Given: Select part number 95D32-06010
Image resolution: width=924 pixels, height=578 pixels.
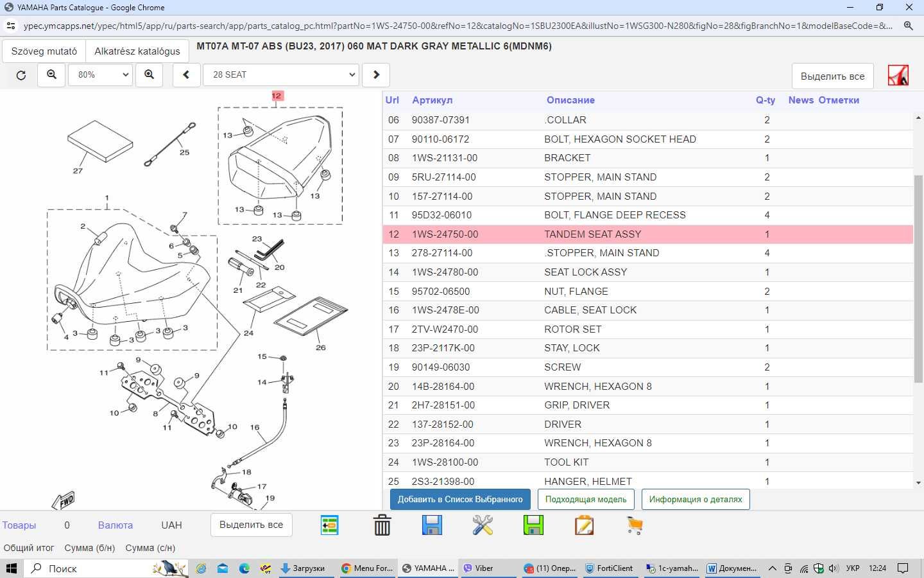Looking at the screenshot, I should tap(441, 215).
